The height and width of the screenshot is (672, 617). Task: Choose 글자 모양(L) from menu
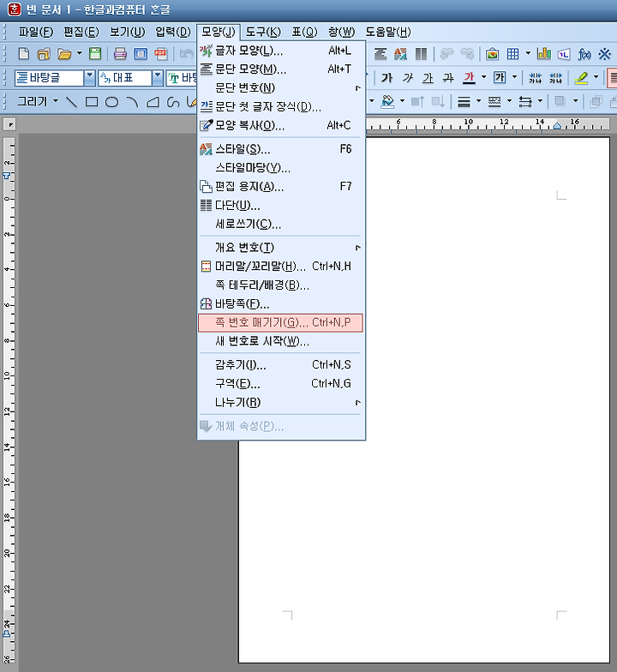(x=280, y=51)
